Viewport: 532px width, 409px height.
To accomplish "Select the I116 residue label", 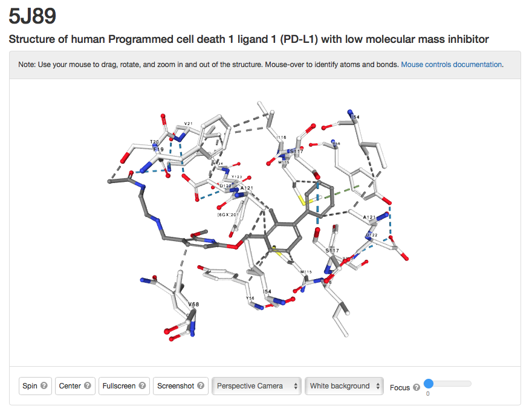I will (281, 137).
